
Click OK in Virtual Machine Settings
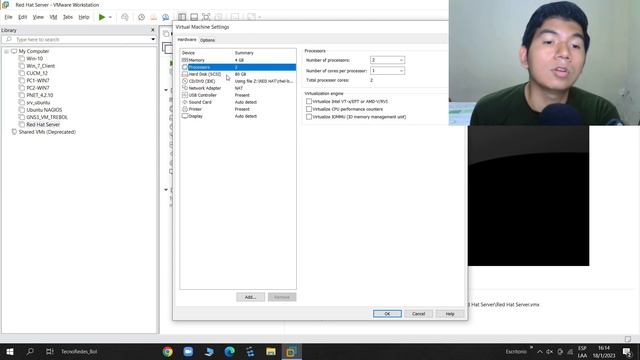click(387, 314)
